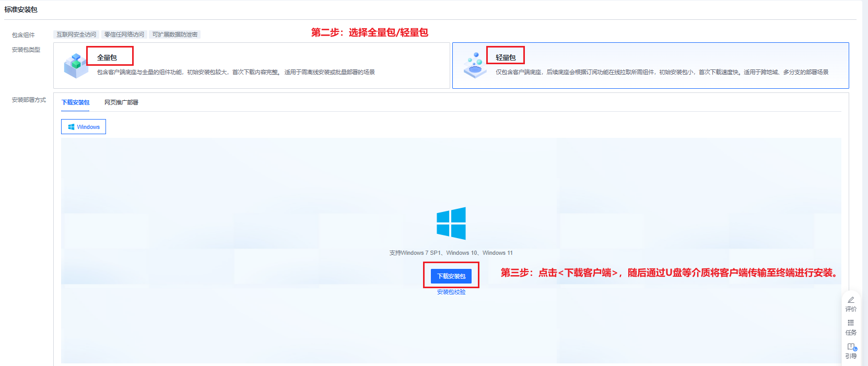The image size is (868, 366).
Task: Select the Windows platform button label
Action: (x=88, y=127)
